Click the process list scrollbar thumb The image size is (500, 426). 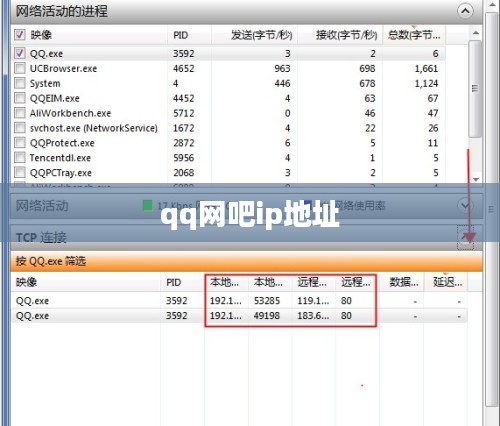point(475,88)
